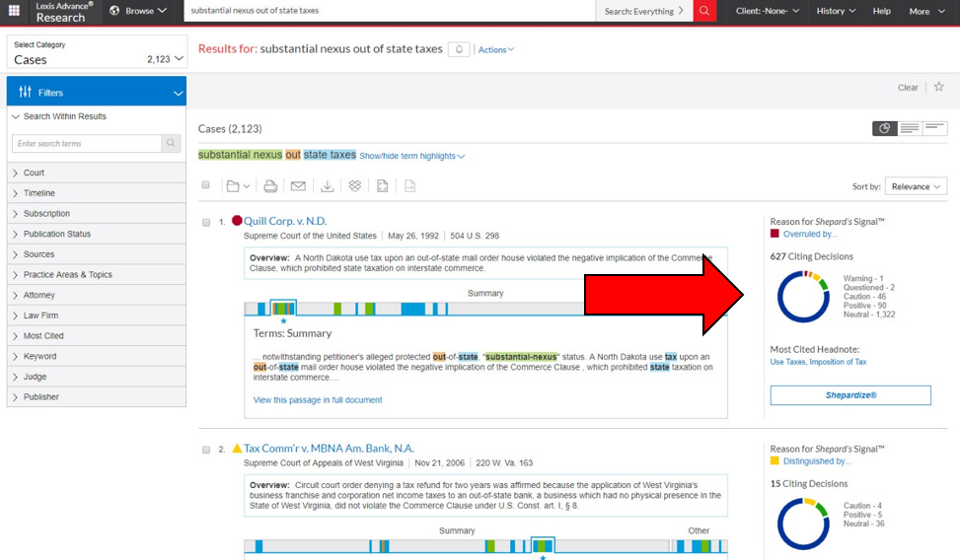Click the alert bell icon beside results title
960x560 pixels.
(459, 49)
